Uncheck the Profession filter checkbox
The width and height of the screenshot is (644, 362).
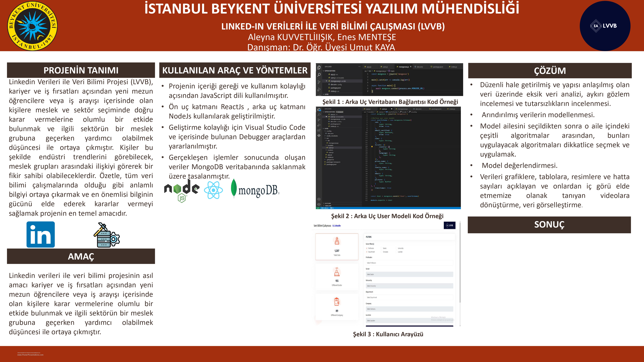(x=367, y=248)
